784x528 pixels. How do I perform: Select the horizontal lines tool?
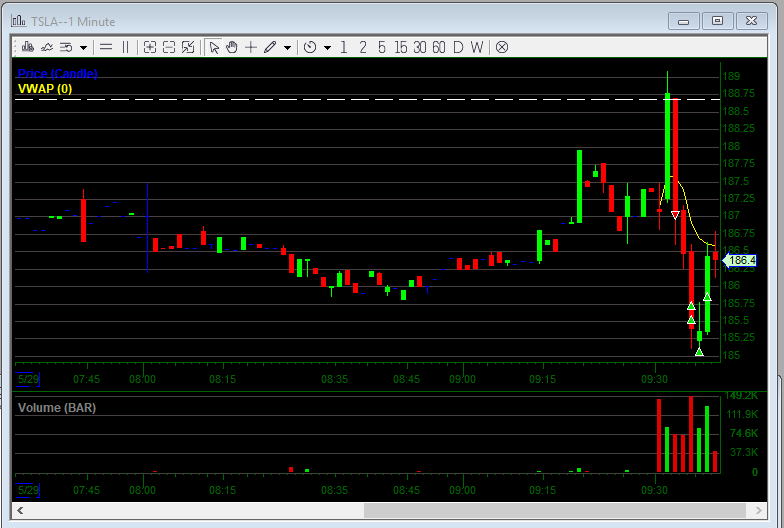coord(106,47)
